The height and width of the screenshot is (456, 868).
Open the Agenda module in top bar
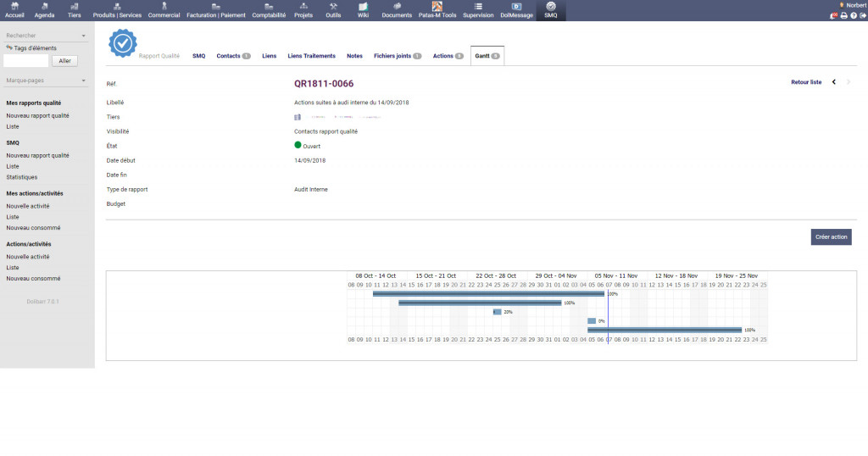44,9
